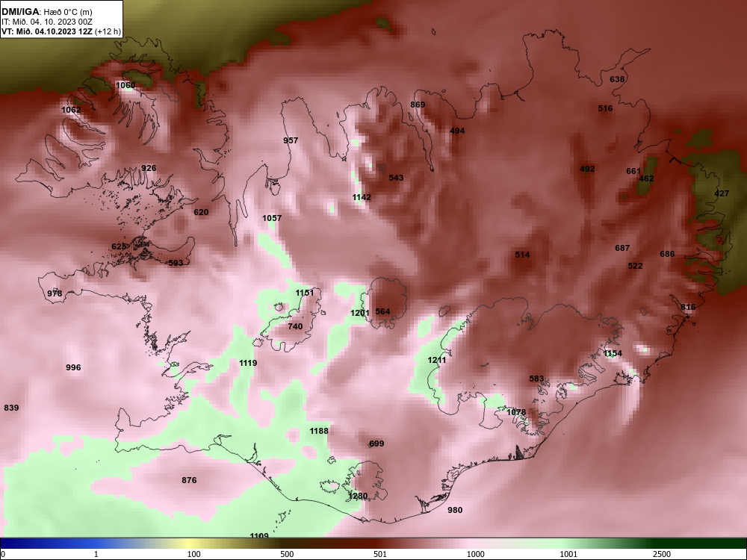Viewport: 747px width, 560px height.
Task: Click the 462 value on green patch
Action: tap(646, 178)
